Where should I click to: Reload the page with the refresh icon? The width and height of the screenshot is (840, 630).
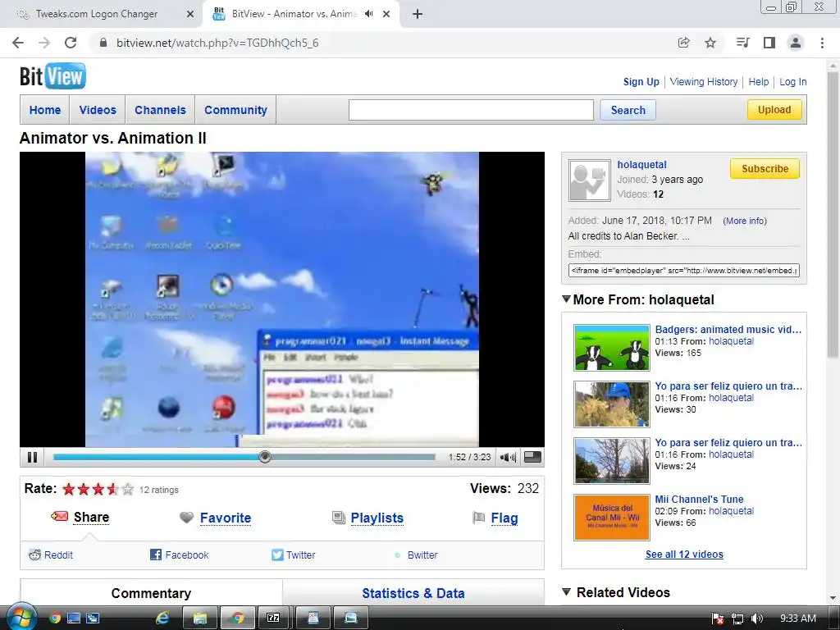(71, 43)
